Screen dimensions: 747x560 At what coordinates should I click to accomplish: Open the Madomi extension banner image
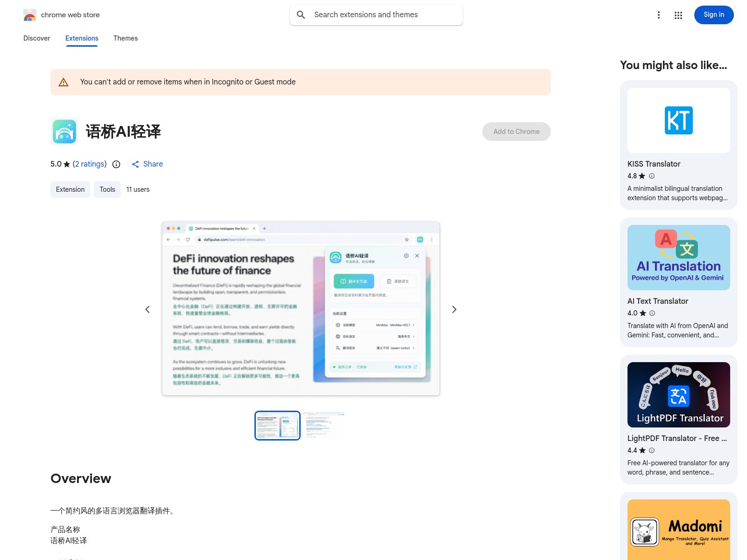679,530
